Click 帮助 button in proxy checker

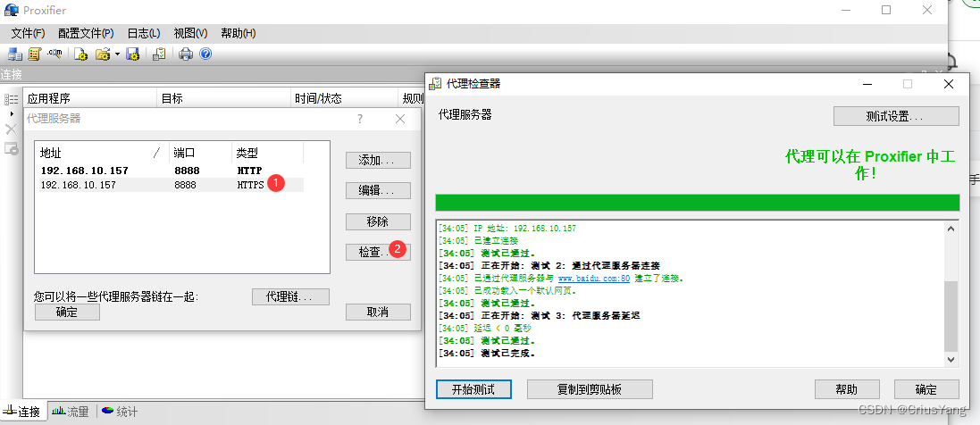point(847,389)
